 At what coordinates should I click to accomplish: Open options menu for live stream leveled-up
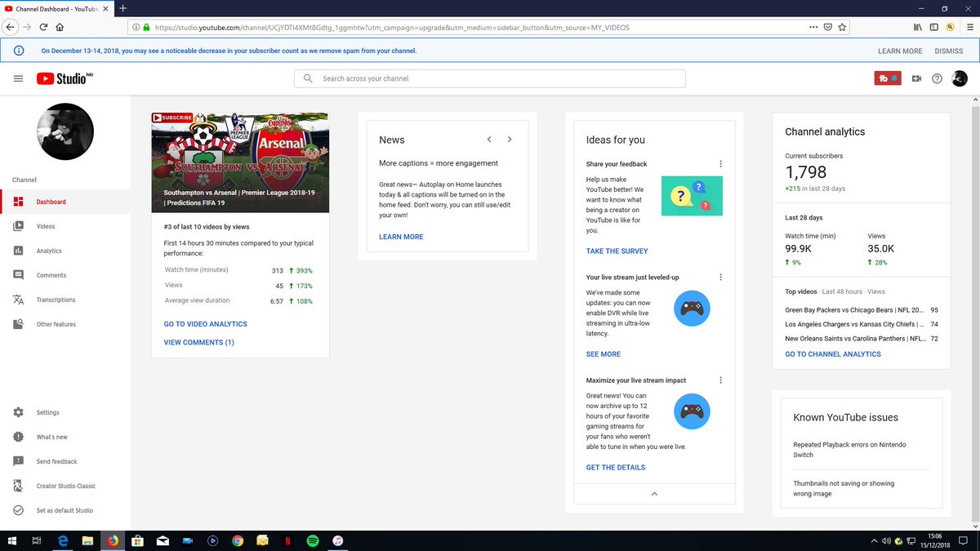coord(720,277)
